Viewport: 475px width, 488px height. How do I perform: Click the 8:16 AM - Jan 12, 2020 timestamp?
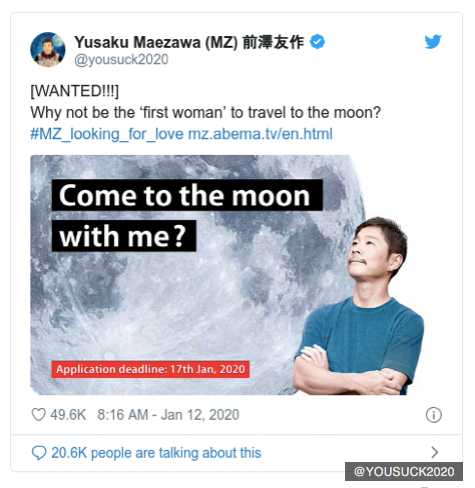pos(168,415)
